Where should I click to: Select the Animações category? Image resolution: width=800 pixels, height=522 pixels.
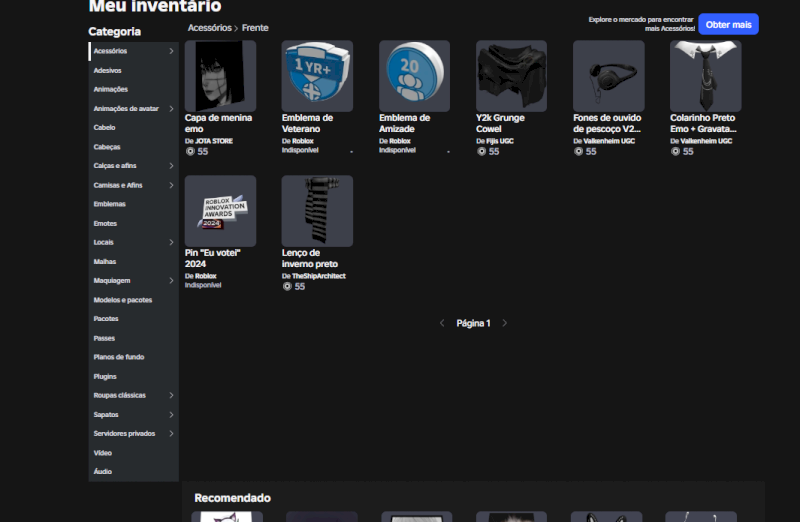(134, 89)
